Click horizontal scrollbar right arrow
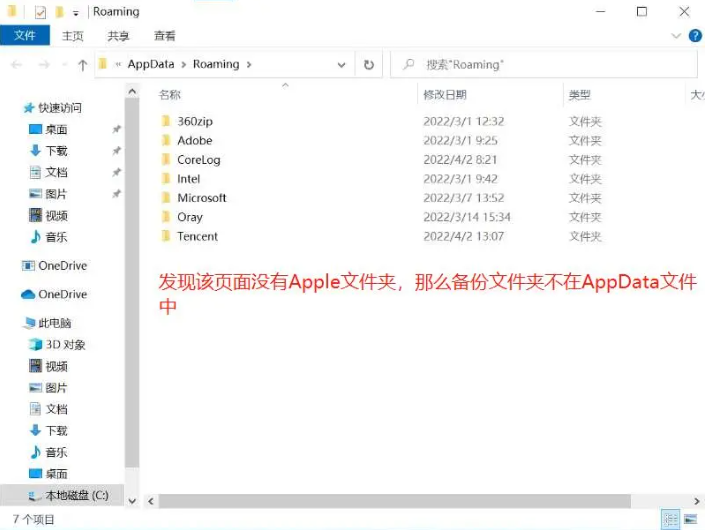Viewport: 706px width, 530px height. pos(697,501)
